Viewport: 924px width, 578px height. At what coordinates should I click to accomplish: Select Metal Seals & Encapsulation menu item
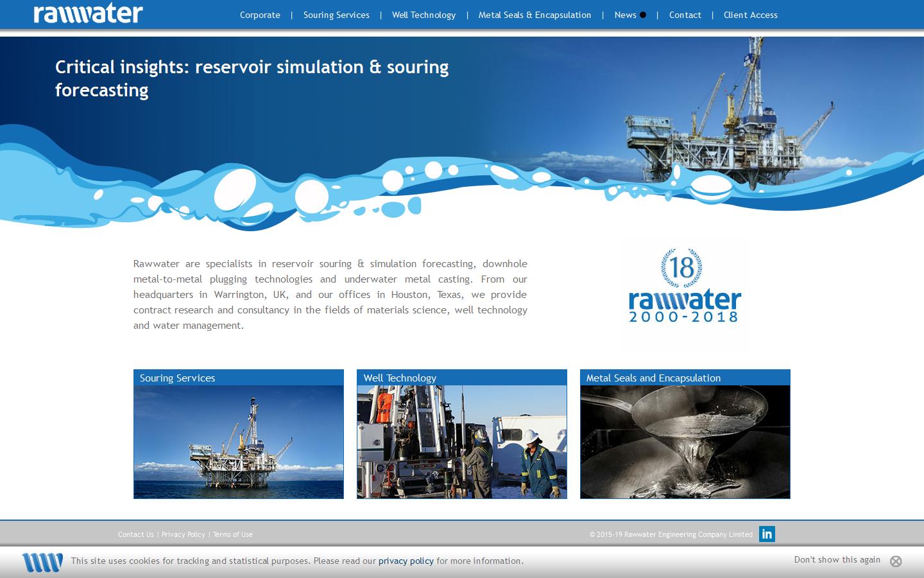click(x=535, y=15)
